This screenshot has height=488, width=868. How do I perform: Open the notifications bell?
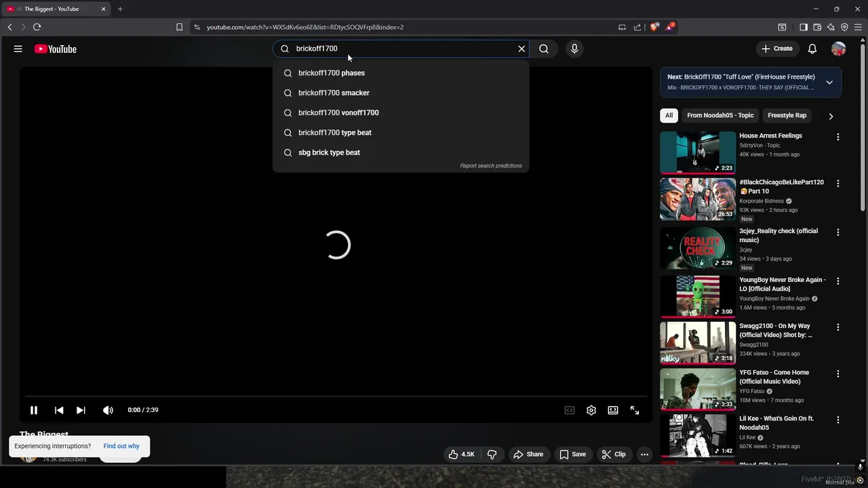812,49
